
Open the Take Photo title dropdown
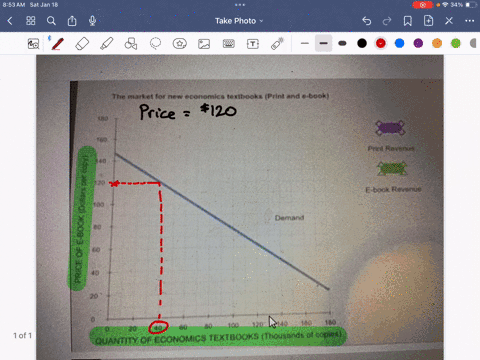point(239,21)
